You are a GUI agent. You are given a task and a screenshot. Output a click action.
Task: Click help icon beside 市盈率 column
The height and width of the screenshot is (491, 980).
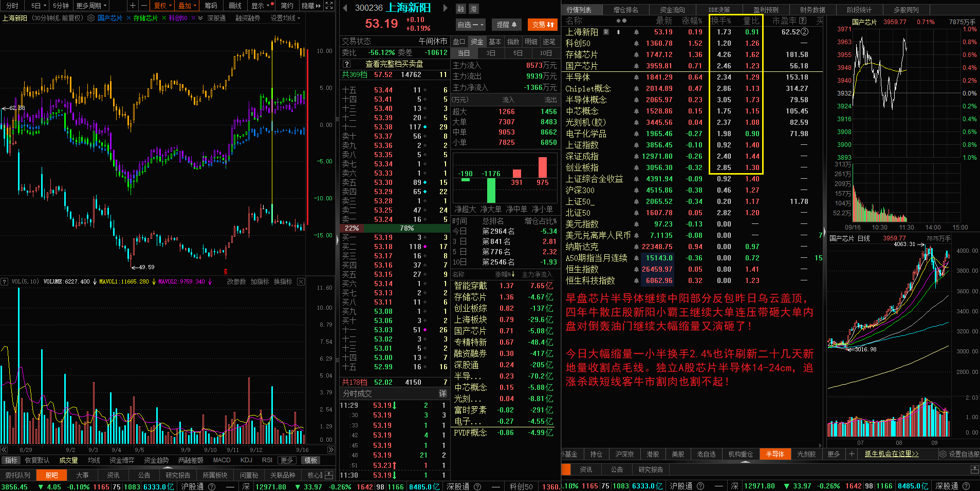[803, 21]
